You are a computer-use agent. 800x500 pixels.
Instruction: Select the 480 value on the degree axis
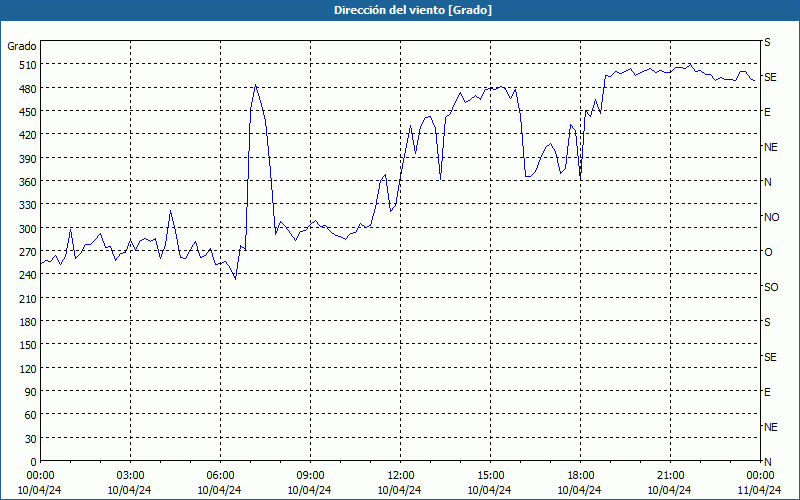(29, 89)
